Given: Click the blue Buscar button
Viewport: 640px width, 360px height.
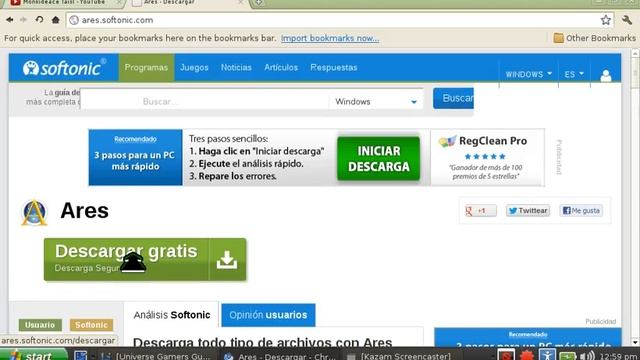Looking at the screenshot, I should pos(453,98).
